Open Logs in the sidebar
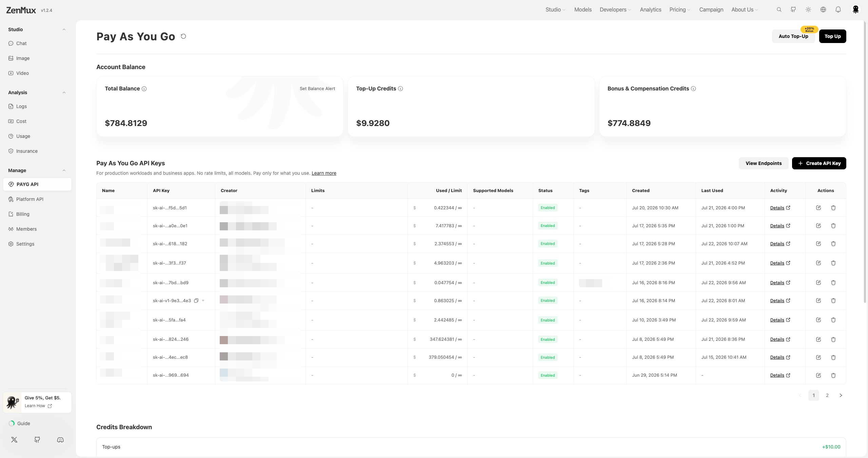 (37, 106)
